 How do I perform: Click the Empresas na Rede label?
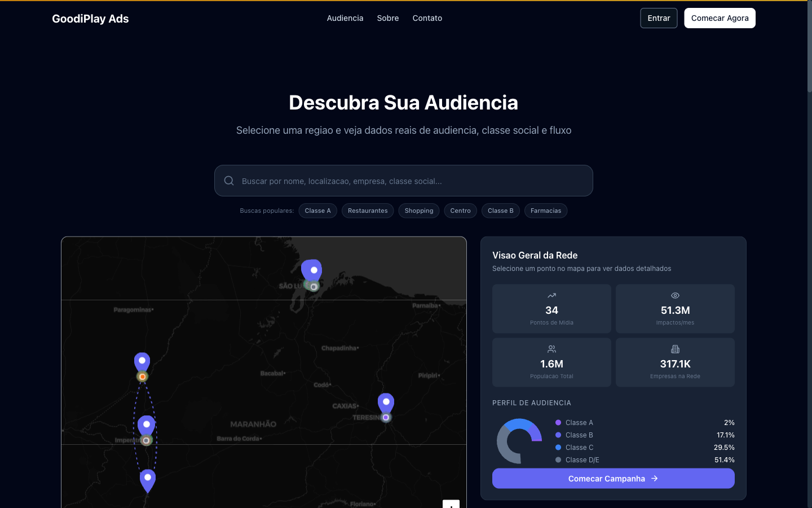point(675,376)
